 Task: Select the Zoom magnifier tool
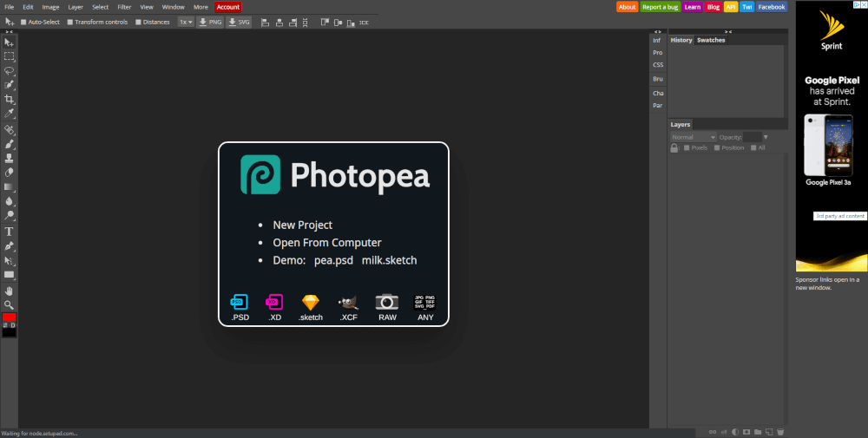[x=9, y=304]
